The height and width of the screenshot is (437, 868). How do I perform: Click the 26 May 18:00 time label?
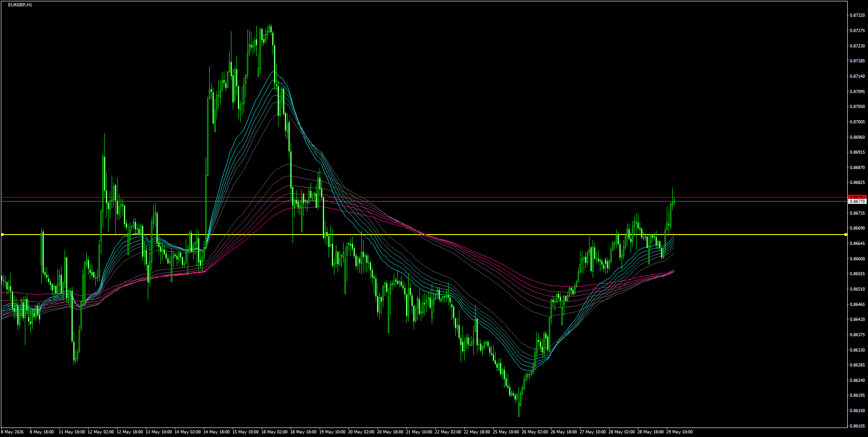point(564,432)
